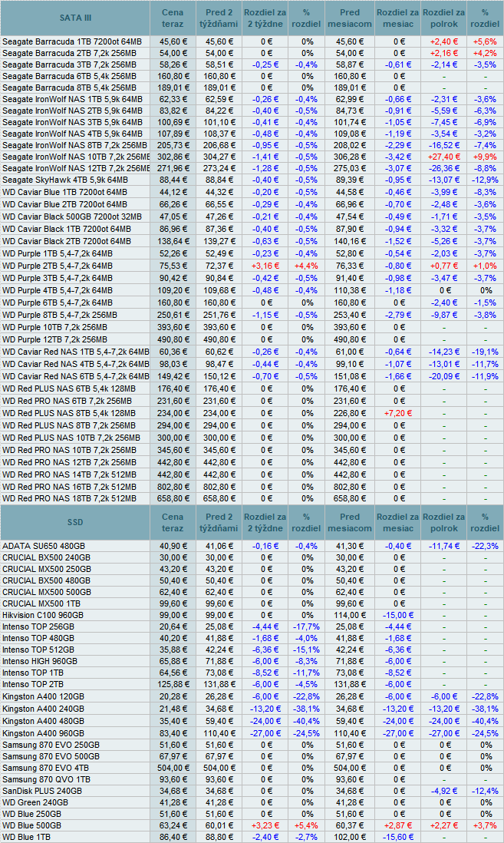Click the Seagate SkyHawk 4TB 5,9k 64MB name

[x=65, y=180]
